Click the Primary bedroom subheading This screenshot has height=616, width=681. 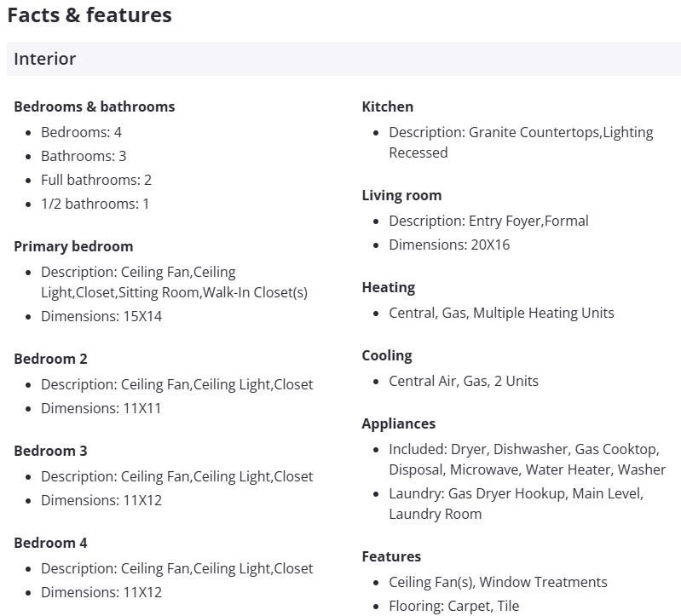(73, 246)
